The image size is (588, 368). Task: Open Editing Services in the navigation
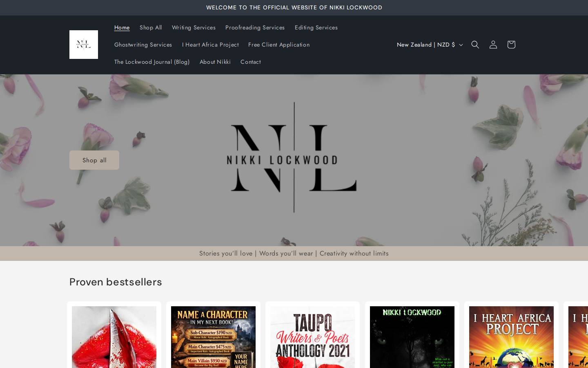pyautogui.click(x=316, y=27)
